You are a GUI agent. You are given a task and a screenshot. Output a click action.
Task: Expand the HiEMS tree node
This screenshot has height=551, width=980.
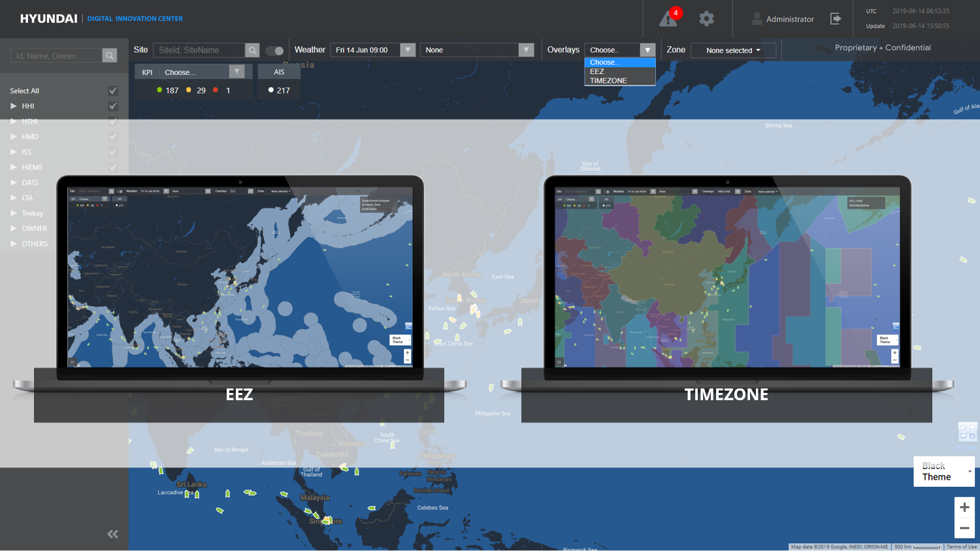coord(14,167)
